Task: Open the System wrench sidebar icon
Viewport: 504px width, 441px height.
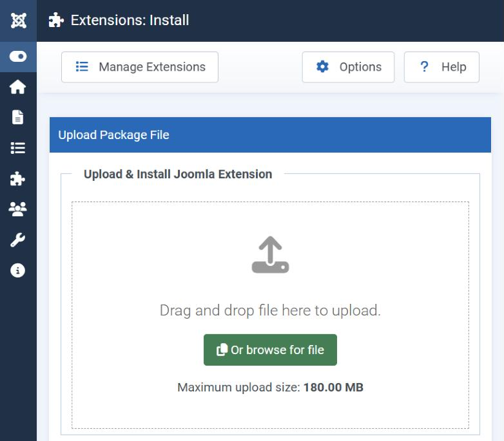Action: [x=17, y=239]
